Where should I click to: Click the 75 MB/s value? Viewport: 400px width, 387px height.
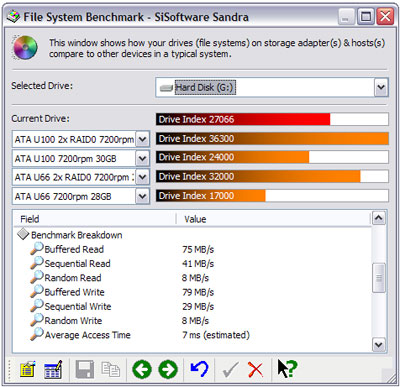(x=198, y=249)
